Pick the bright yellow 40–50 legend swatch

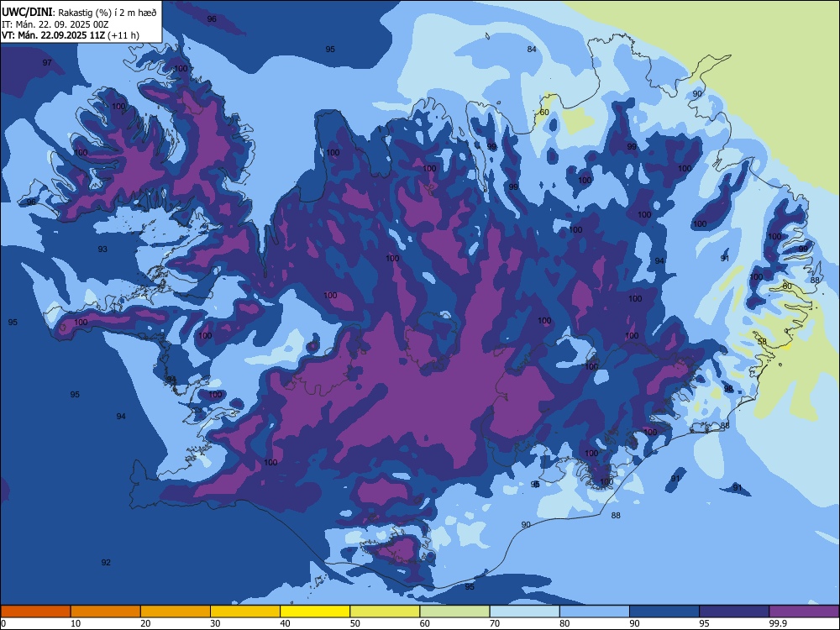pos(315,612)
